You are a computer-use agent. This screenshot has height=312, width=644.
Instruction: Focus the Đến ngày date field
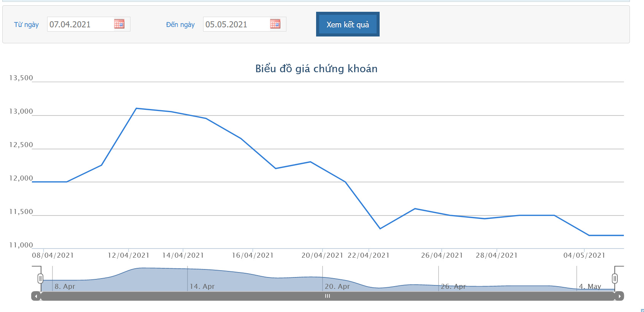coord(237,24)
